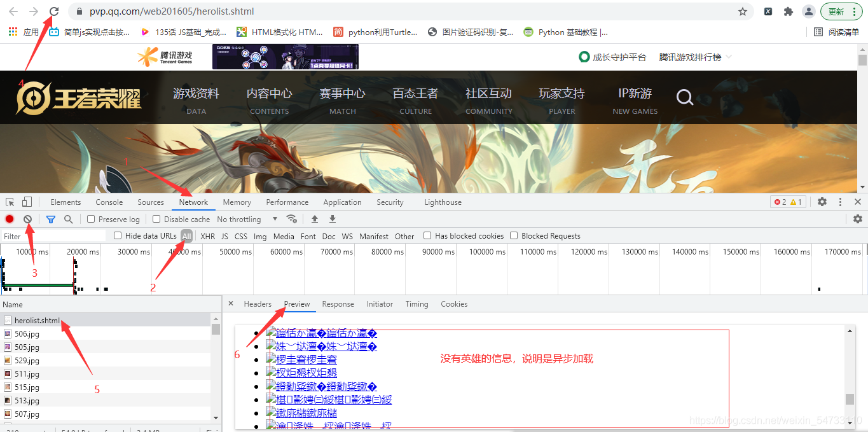Open the 社区互动 COMMUNITY menu

coord(489,101)
